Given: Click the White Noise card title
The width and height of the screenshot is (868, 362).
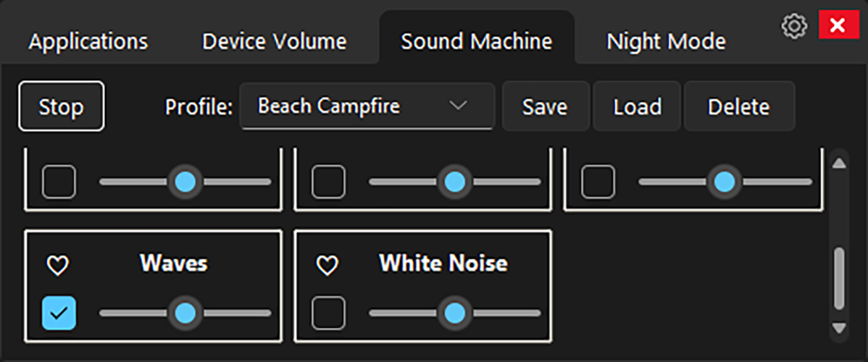Looking at the screenshot, I should pos(443,264).
